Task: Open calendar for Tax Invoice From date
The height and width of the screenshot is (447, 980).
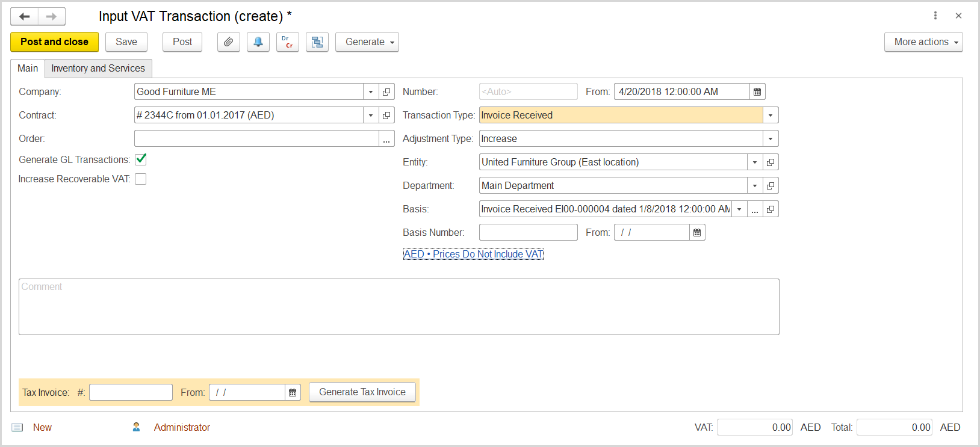Action: (293, 393)
